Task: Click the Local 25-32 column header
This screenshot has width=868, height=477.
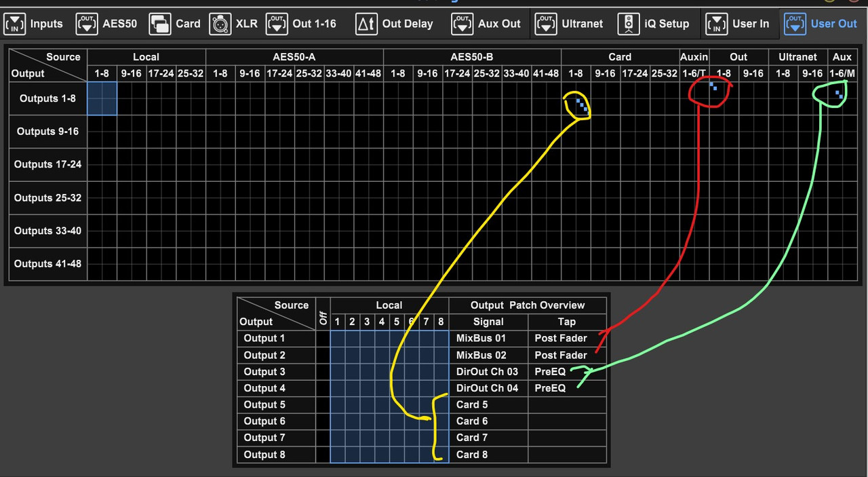Action: click(x=191, y=73)
